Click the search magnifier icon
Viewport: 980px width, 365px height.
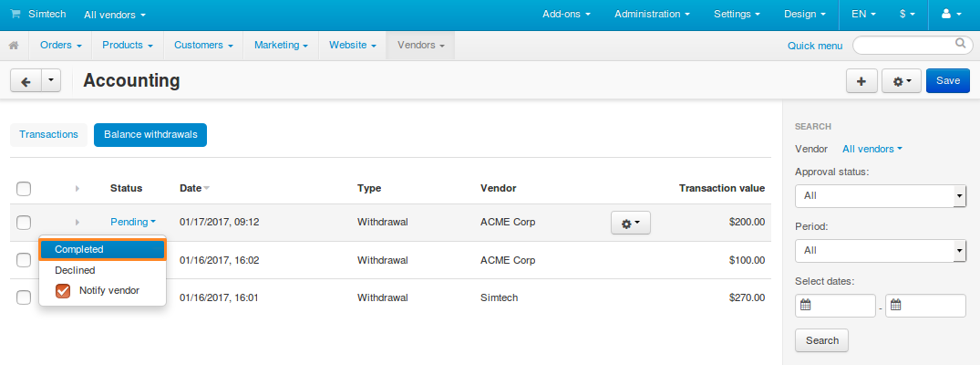[961, 44]
